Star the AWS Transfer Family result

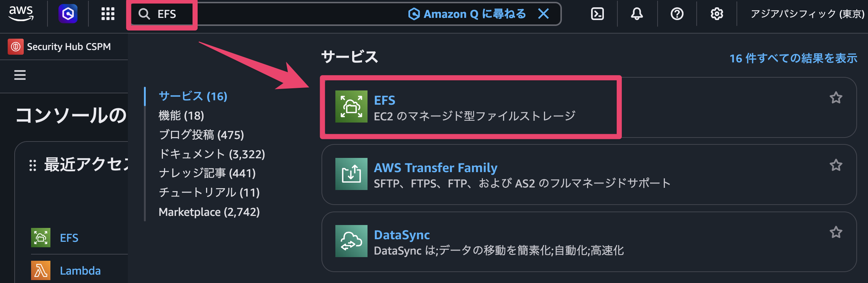click(836, 165)
